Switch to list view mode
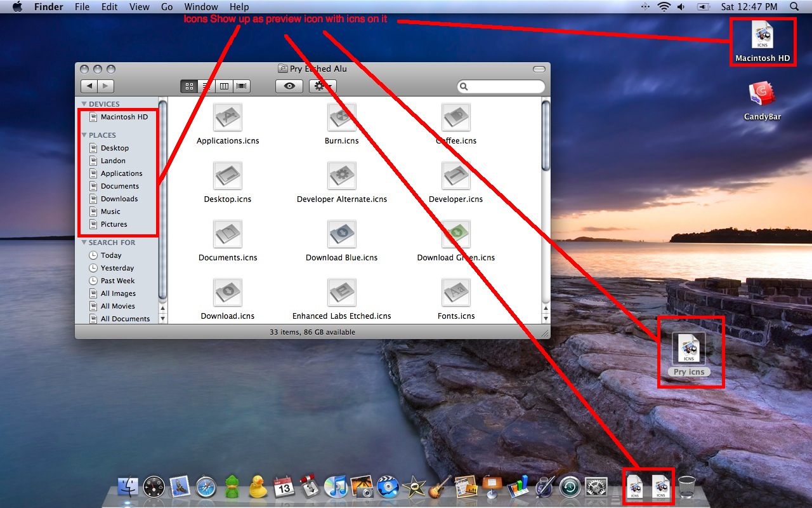 206,86
